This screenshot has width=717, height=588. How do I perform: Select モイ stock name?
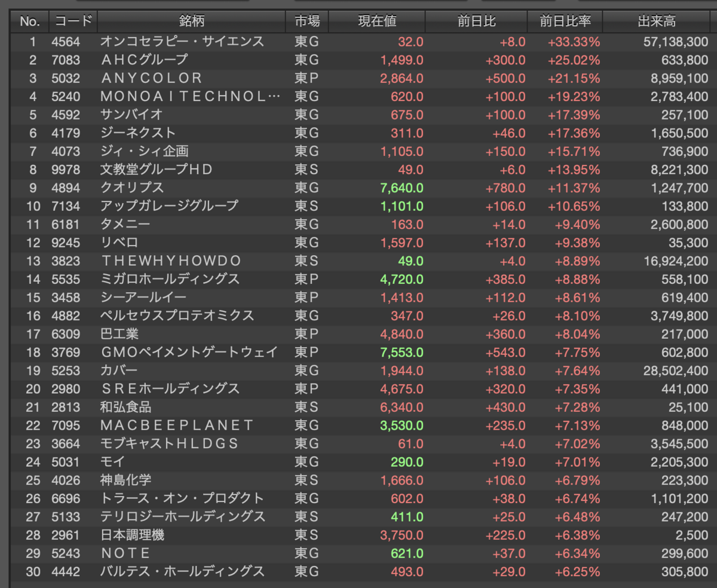[113, 462]
